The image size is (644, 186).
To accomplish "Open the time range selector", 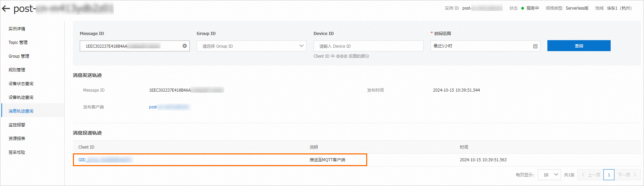I will tap(481, 46).
